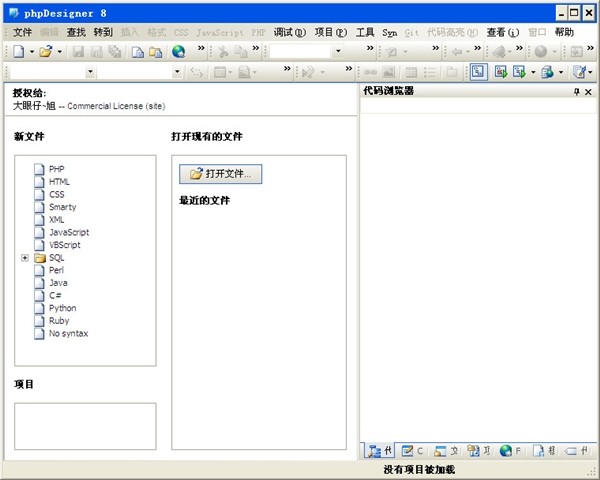Click the New file icon in toolbar
The image size is (600, 480).
(19, 51)
